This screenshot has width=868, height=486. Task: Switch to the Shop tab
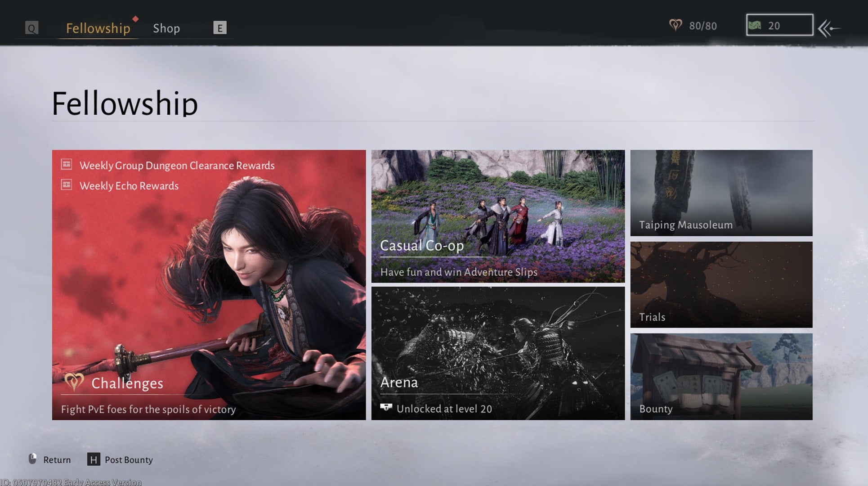166,28
